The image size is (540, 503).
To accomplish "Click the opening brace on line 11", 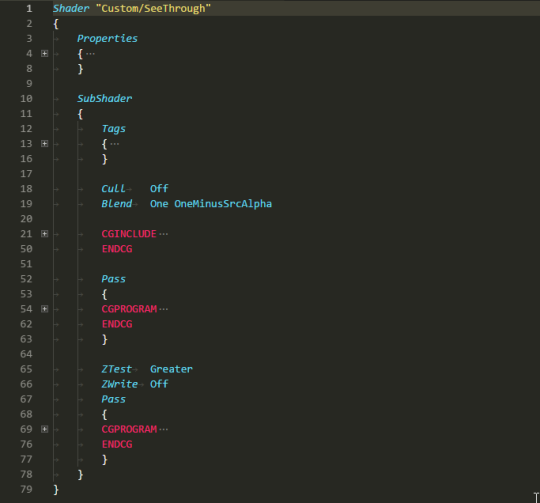I will pos(80,114).
